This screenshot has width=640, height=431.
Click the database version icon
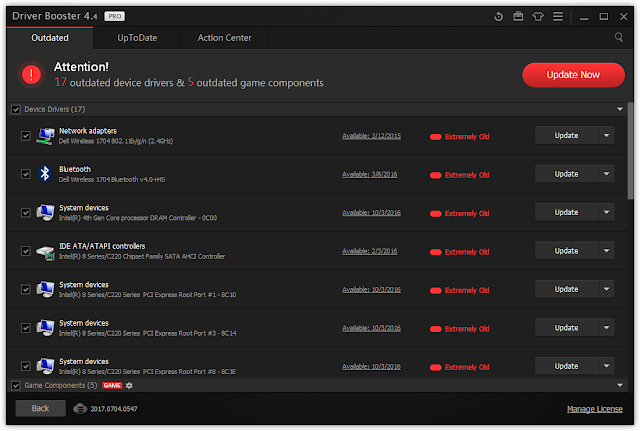(80, 409)
